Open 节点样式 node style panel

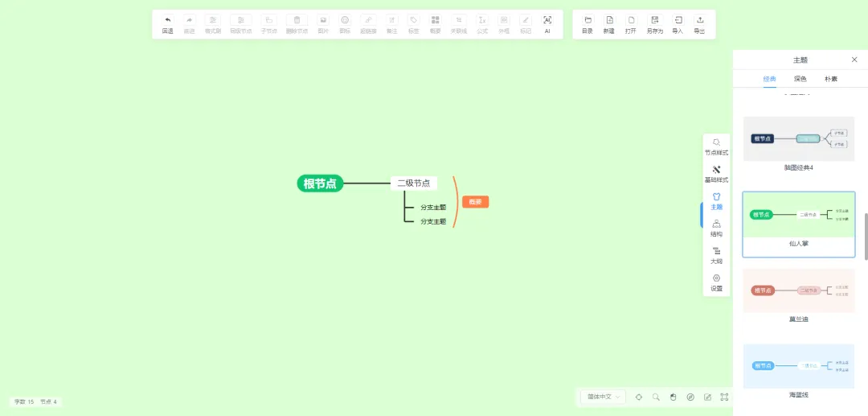click(x=716, y=147)
